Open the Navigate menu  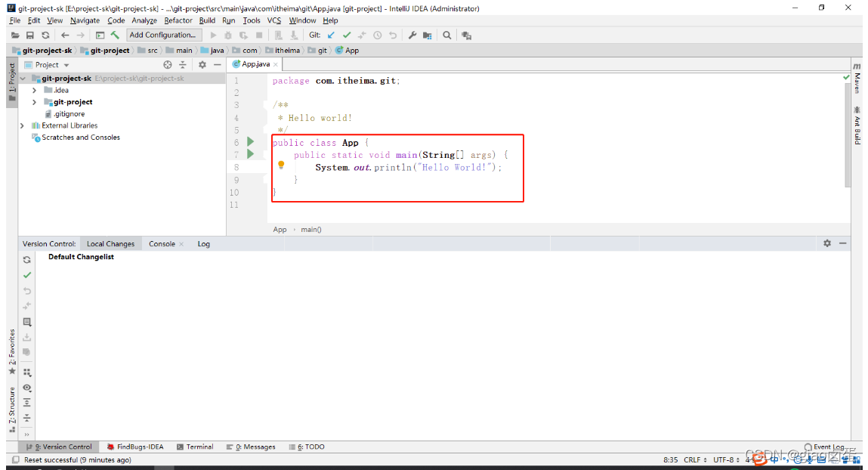[x=85, y=20]
